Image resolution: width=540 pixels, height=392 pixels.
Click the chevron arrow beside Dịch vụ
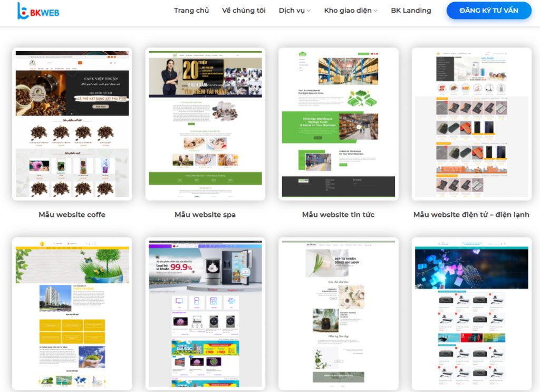309,11
